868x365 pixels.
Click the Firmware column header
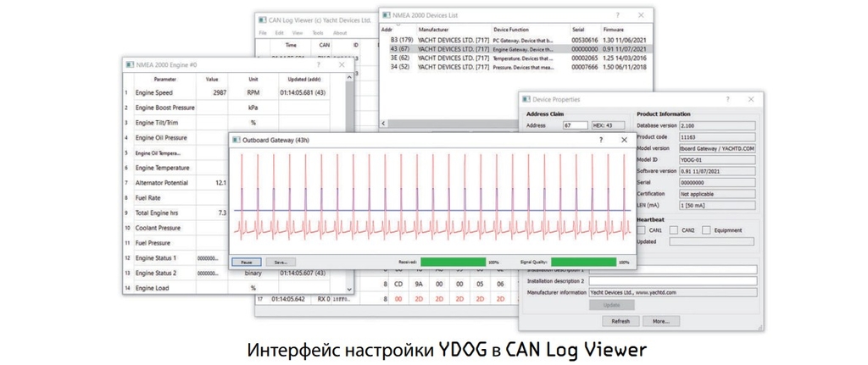[x=614, y=30]
